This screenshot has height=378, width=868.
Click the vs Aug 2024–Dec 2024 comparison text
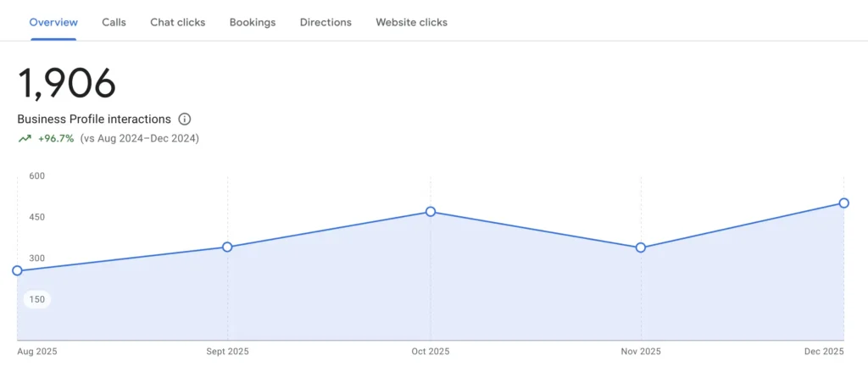tap(140, 138)
